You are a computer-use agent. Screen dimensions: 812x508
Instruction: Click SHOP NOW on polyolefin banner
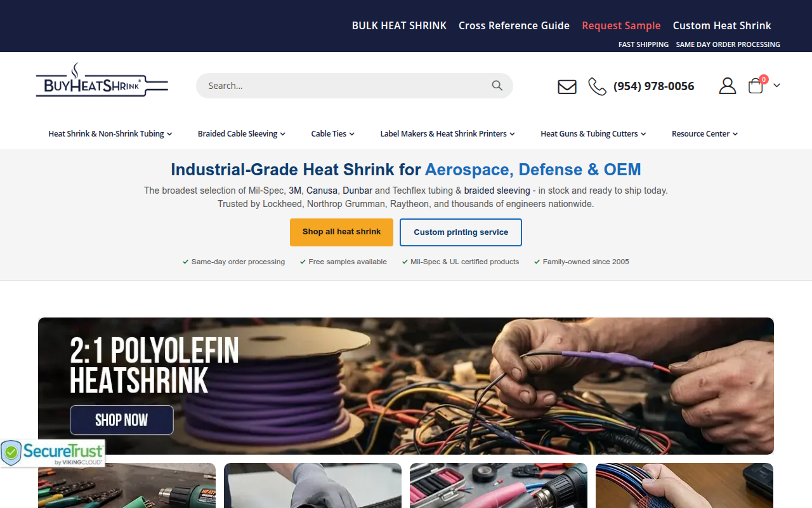pyautogui.click(x=122, y=420)
